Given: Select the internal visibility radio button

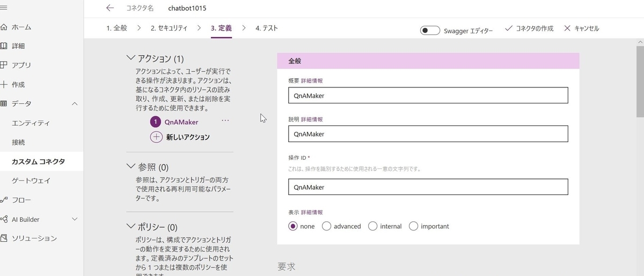Looking at the screenshot, I should tap(372, 226).
